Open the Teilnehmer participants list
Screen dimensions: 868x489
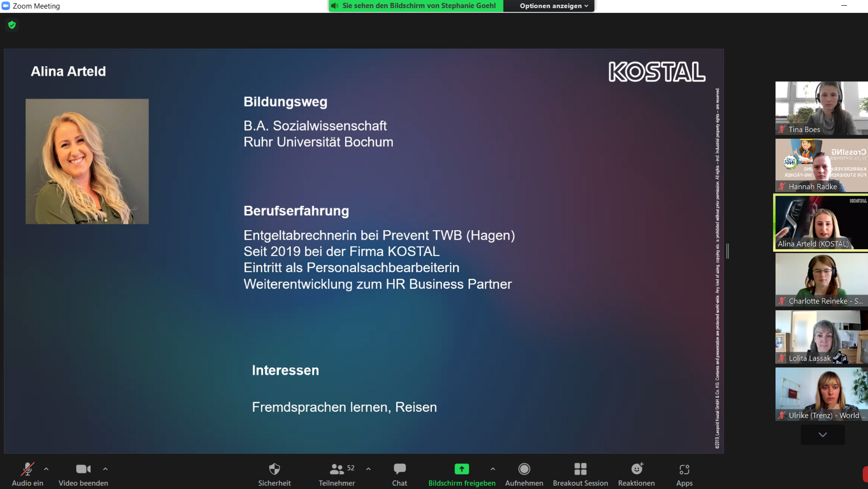[x=337, y=469]
